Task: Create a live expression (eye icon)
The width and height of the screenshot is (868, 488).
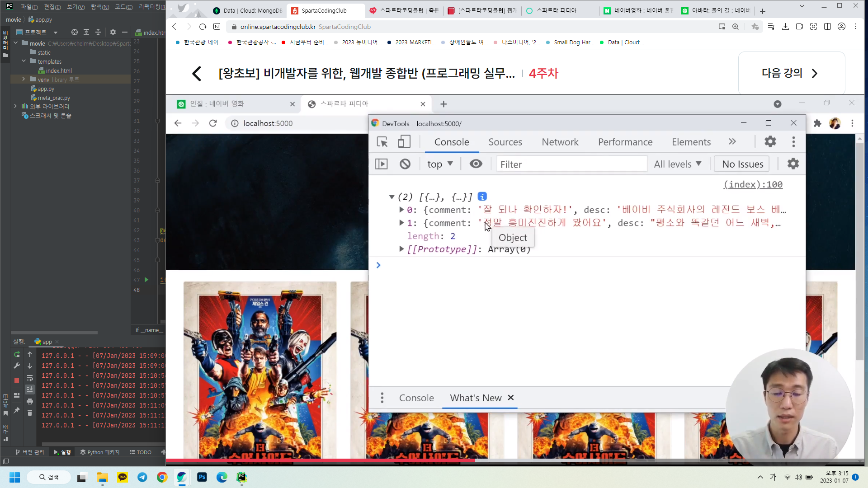Action: [x=476, y=164]
